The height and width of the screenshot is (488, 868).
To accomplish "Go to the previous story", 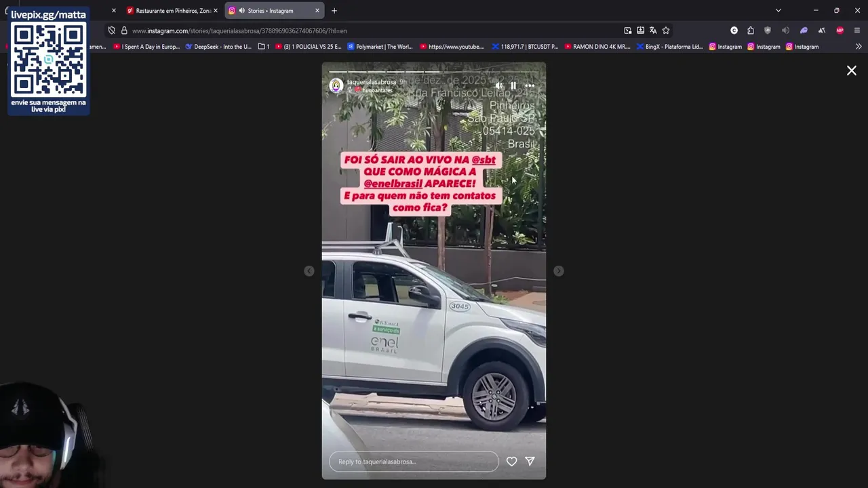I will [x=309, y=271].
